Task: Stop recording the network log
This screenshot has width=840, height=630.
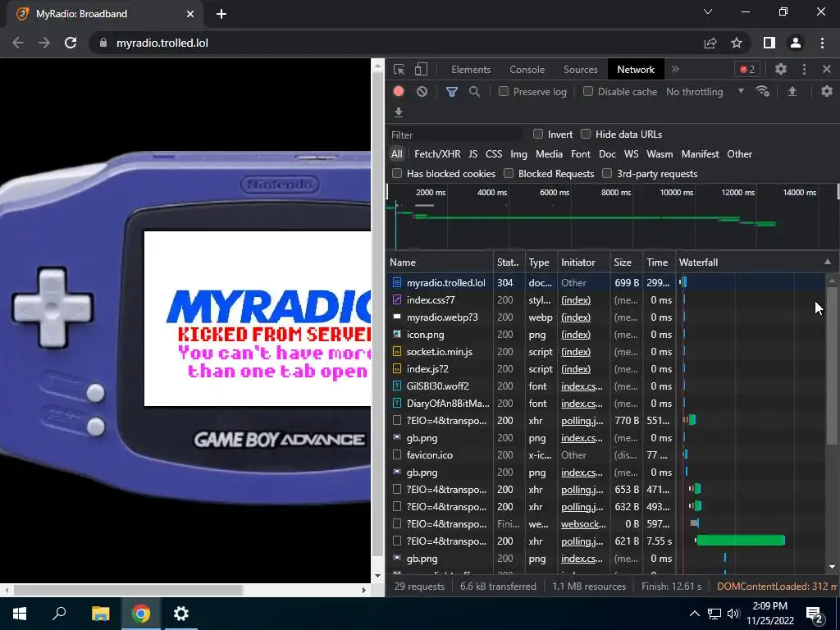Action: point(399,91)
